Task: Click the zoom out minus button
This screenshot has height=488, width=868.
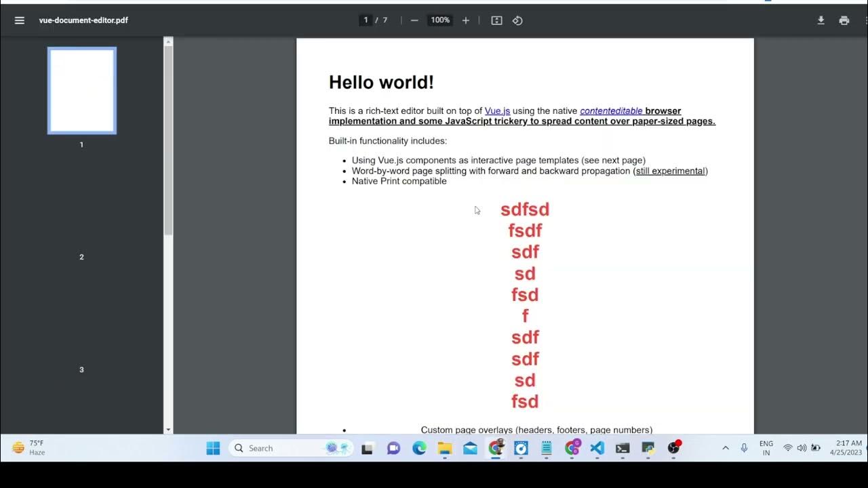Action: (x=414, y=20)
